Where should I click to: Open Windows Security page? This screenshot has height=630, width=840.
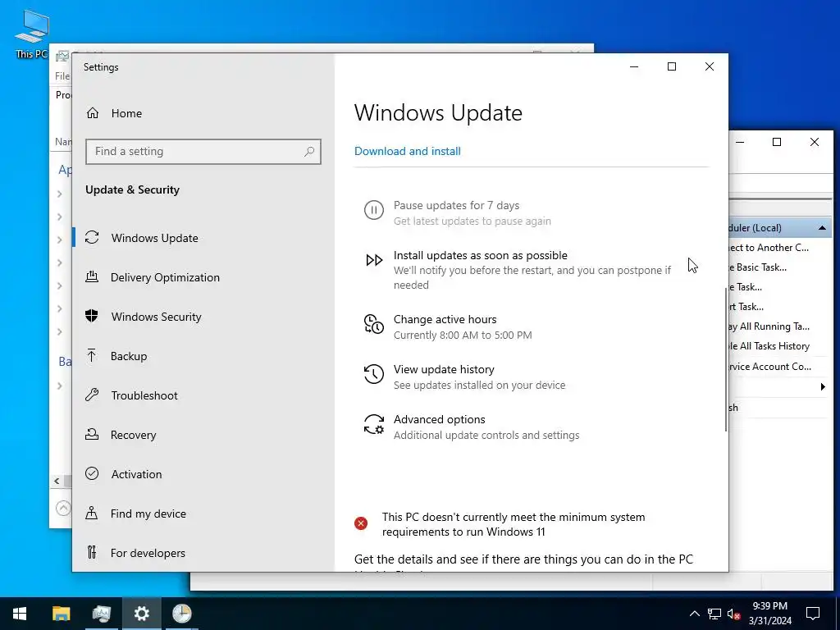coord(156,317)
